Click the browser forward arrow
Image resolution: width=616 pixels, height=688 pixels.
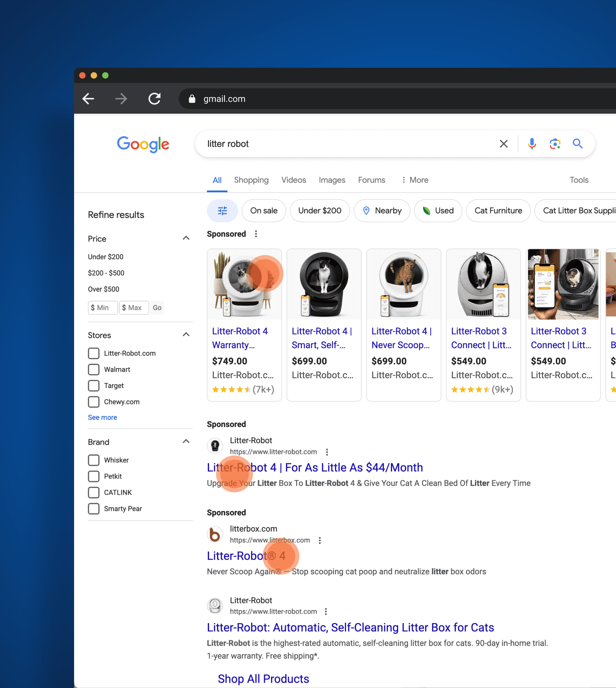(121, 99)
